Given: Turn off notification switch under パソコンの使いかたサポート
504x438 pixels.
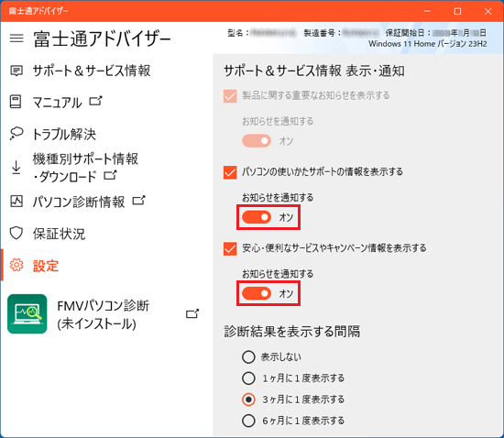Looking at the screenshot, I should point(257,217).
